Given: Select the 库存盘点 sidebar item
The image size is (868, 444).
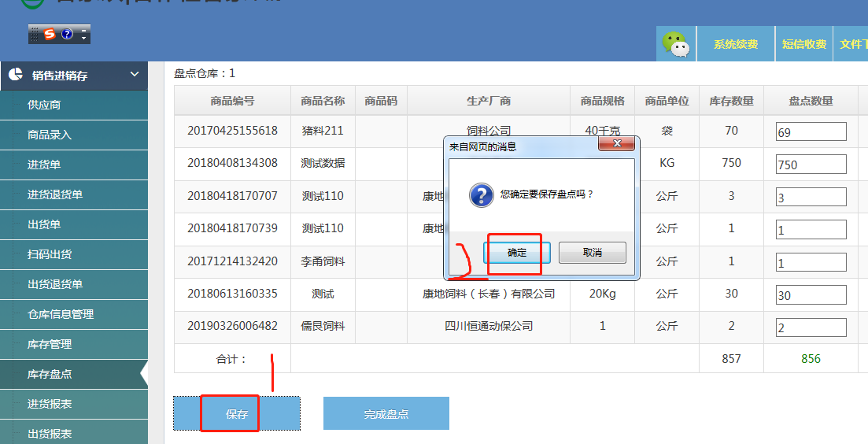Looking at the screenshot, I should [74, 374].
